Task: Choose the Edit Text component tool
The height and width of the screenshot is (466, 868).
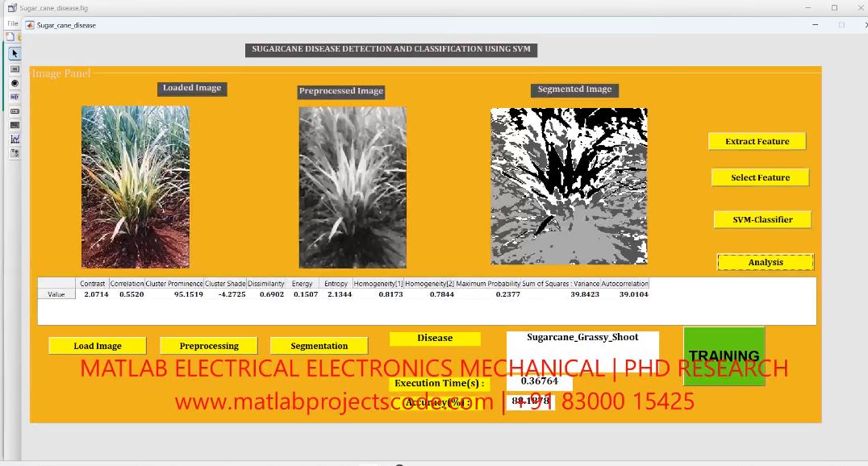Action: coord(15,97)
